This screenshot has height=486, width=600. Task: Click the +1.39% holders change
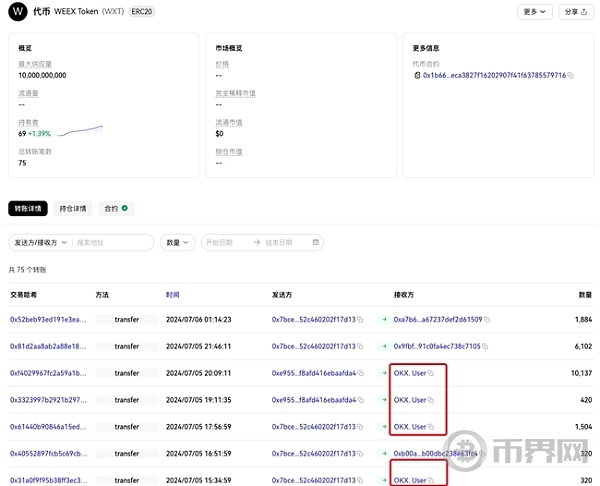(x=39, y=134)
